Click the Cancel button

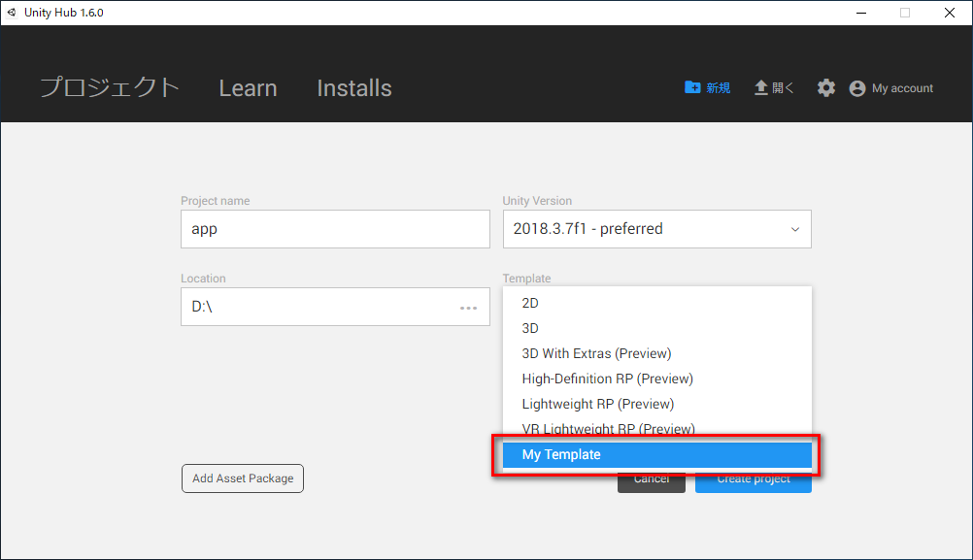click(x=652, y=483)
